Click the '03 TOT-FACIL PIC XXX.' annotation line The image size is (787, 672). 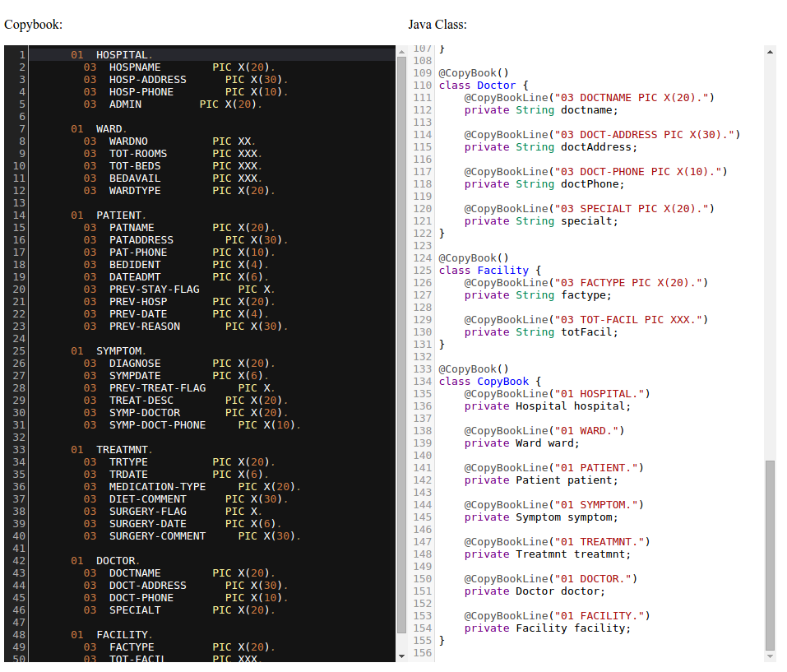[586, 320]
